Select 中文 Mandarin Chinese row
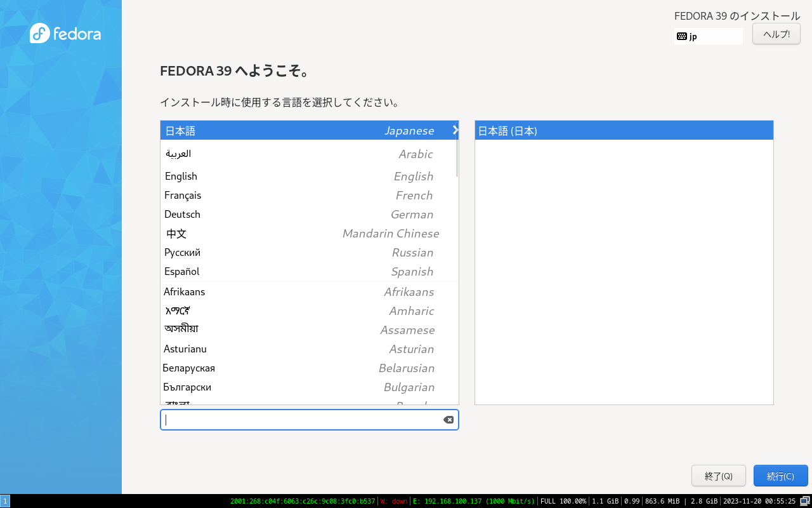Image resolution: width=812 pixels, height=508 pixels. coord(308,233)
